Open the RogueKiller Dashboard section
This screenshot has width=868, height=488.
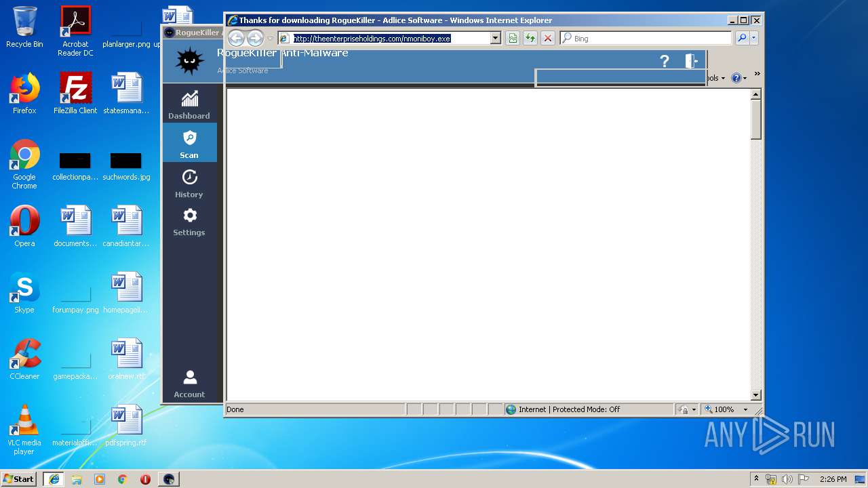coord(189,104)
